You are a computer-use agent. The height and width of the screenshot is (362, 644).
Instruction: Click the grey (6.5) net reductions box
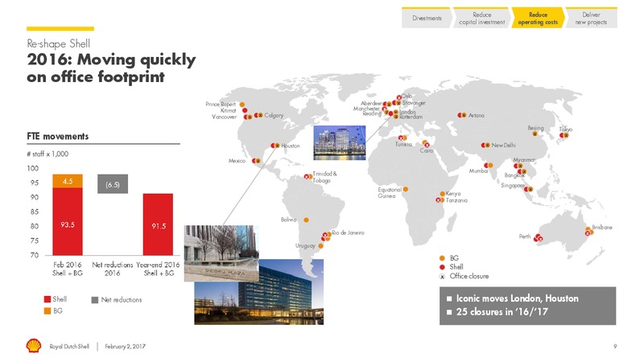[x=113, y=184]
